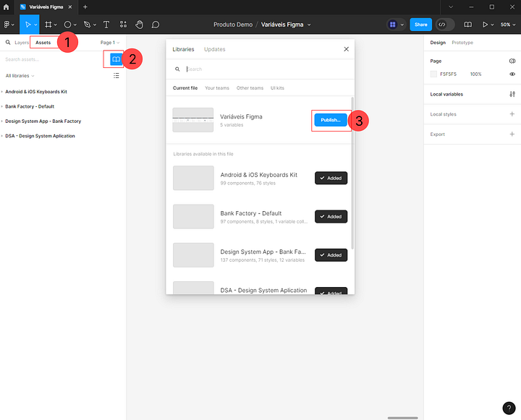The image size is (521, 420).
Task: Select the Frame tool
Action: (48, 25)
